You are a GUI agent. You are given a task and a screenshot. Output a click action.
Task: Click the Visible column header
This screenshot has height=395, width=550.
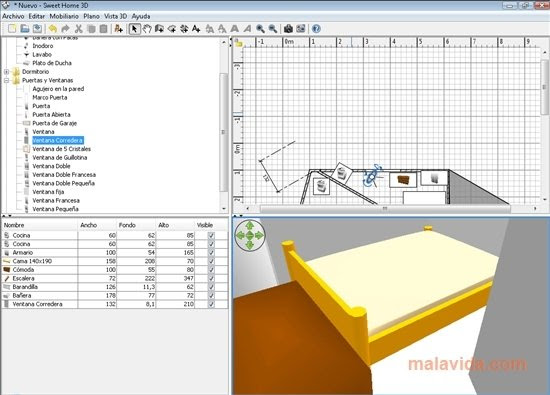tap(210, 225)
